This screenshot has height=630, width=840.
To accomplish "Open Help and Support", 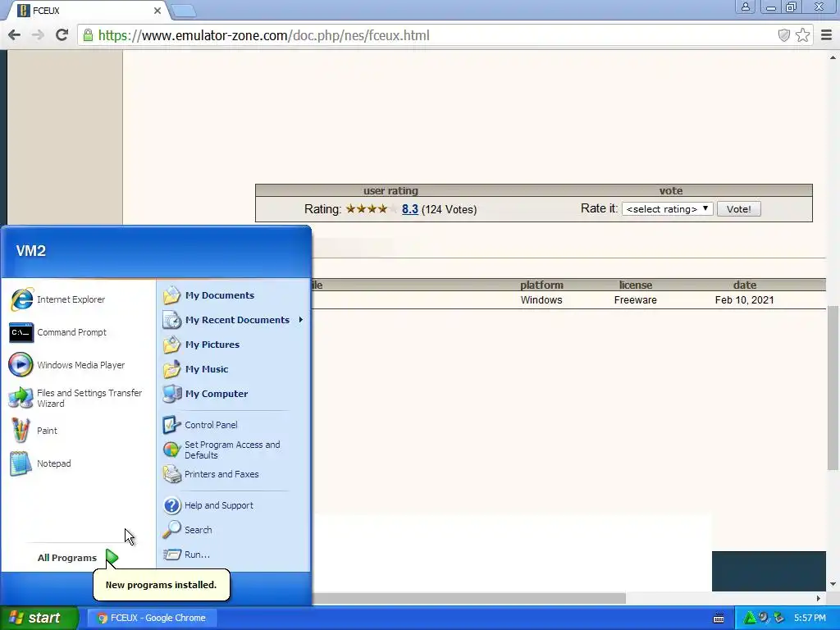I will tap(208, 505).
